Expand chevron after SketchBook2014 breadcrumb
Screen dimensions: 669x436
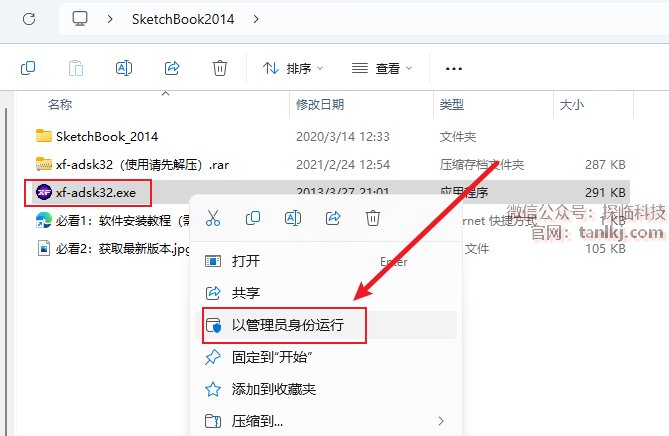[x=256, y=19]
